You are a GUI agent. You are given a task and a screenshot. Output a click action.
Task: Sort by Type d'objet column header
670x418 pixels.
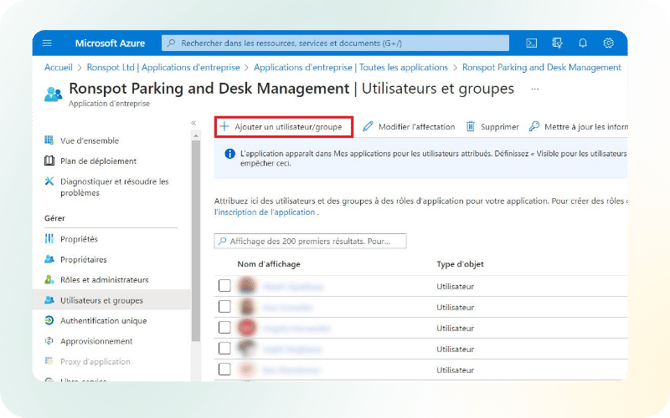coord(460,264)
